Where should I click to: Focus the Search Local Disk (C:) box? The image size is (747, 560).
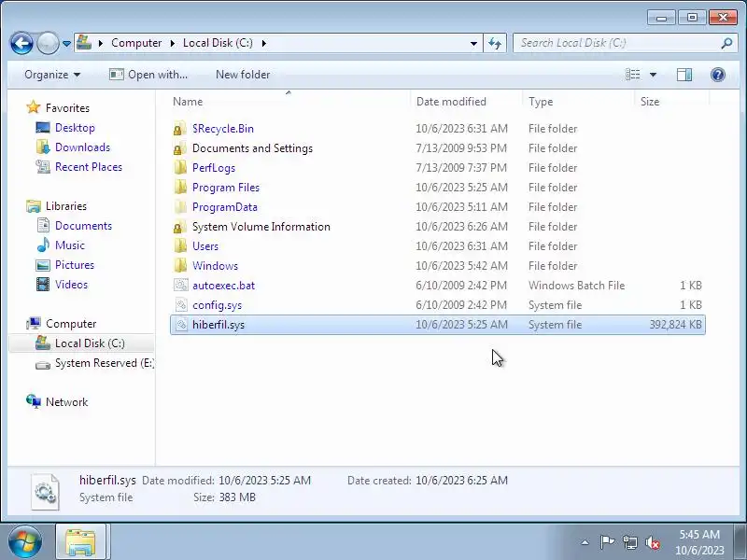pos(623,43)
